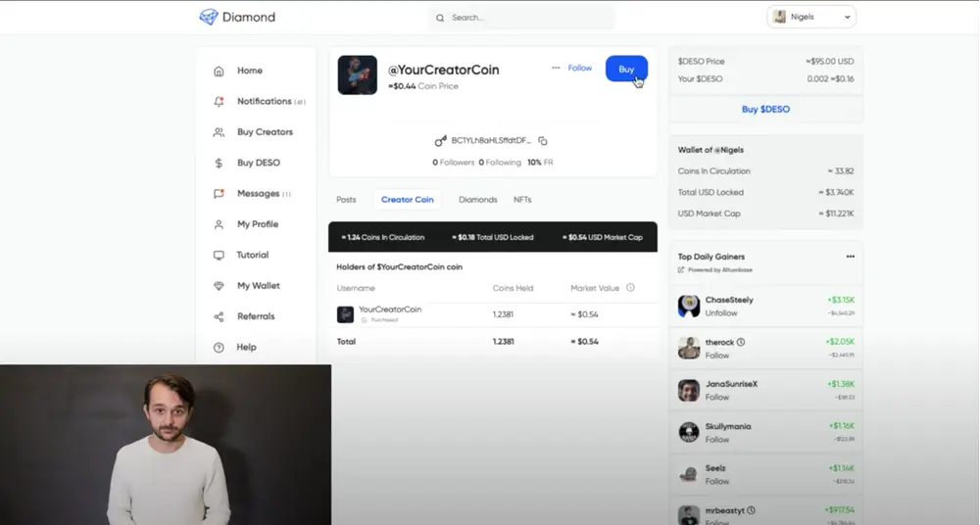
Task: Click the Buy Creators people icon
Action: pos(219,132)
